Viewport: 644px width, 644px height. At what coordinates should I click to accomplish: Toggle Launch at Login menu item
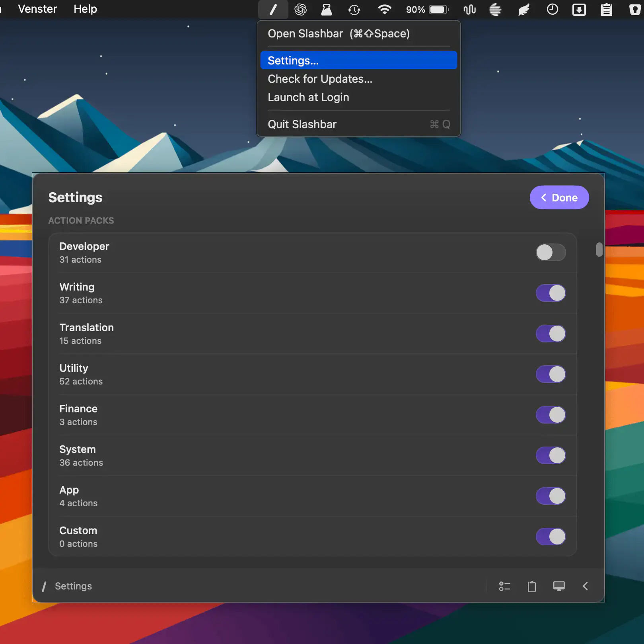tap(358, 97)
